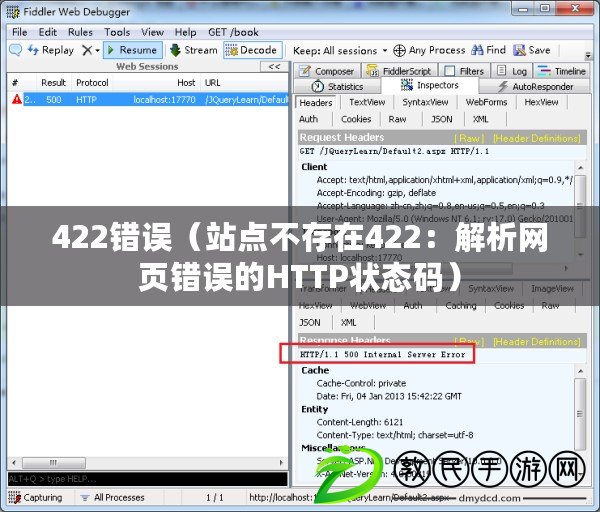Click the GET /book menu item
Viewport: 600px width, 512px height.
click(233, 32)
